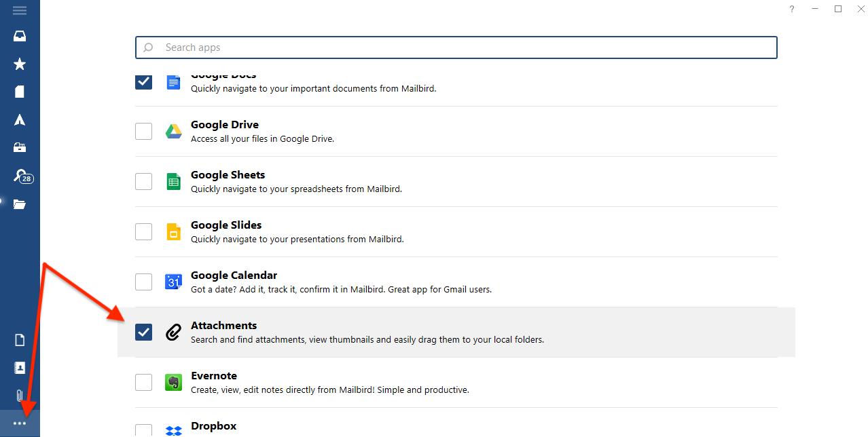
Task: Select the Attachments title text
Action: pos(223,326)
